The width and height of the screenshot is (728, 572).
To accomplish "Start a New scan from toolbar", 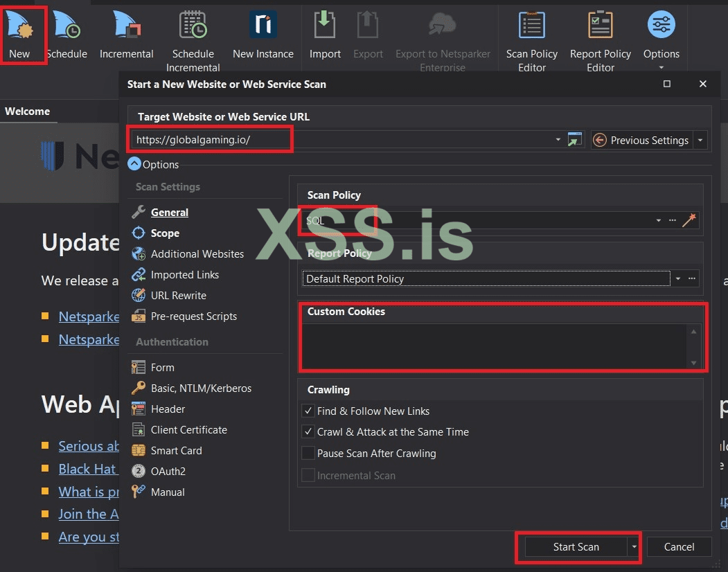I will click(x=19, y=35).
